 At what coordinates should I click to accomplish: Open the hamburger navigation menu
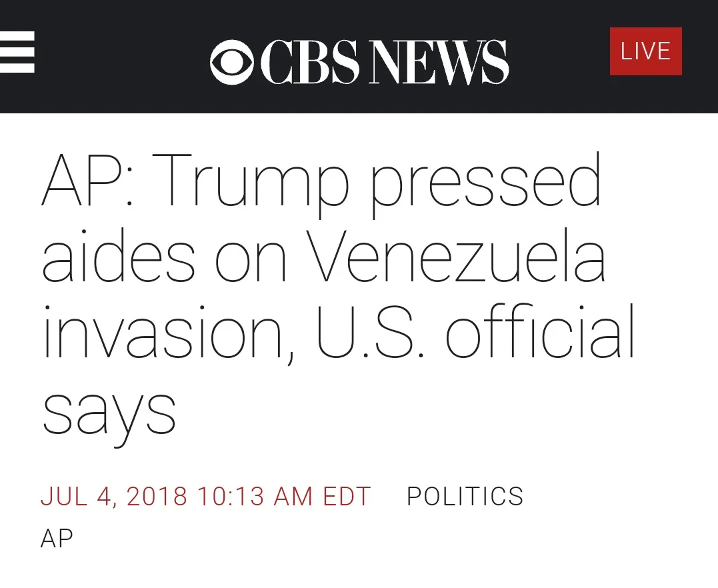coord(17,52)
